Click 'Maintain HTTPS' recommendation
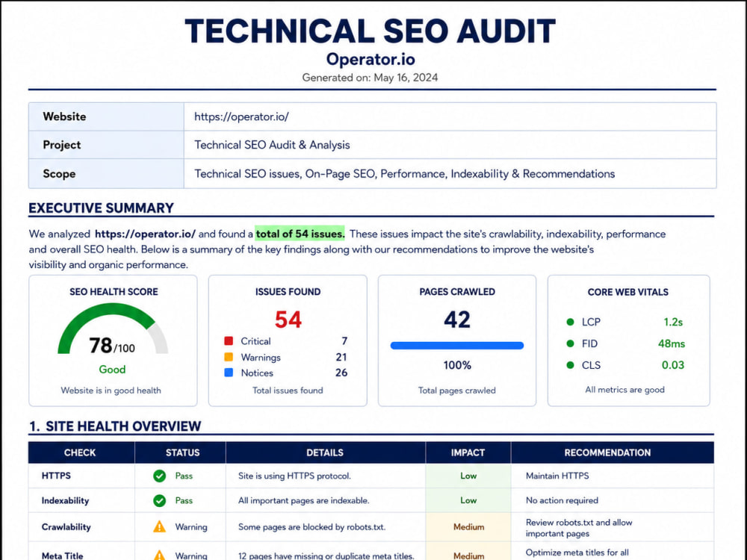The width and height of the screenshot is (747, 560). point(557,476)
